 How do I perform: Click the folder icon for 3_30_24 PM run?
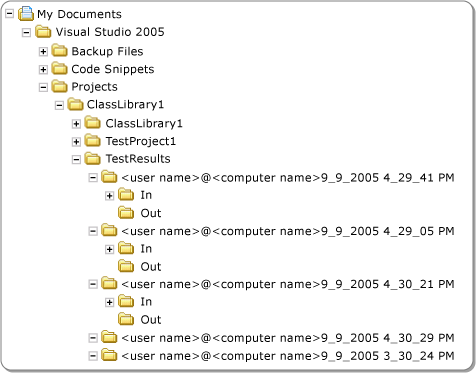109,355
